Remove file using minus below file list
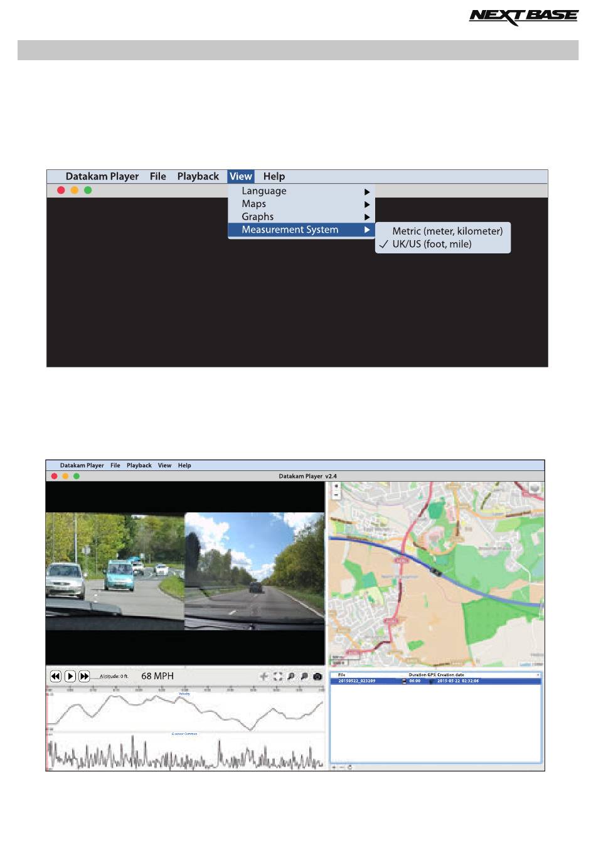Screen dimensions: 596x868 pos(342,767)
